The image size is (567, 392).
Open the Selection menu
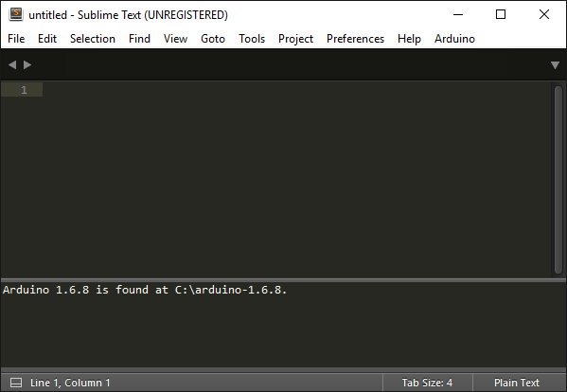pyautogui.click(x=93, y=39)
